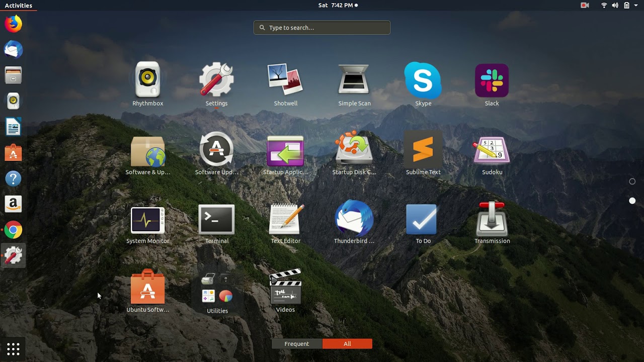
Task: Open Skype
Action: point(423,84)
